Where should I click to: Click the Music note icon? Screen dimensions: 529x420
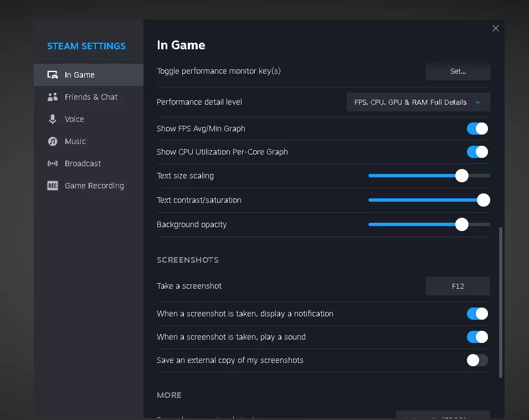(x=53, y=141)
